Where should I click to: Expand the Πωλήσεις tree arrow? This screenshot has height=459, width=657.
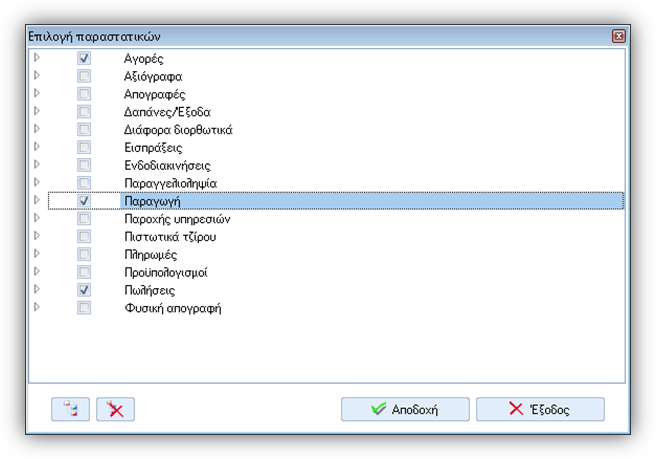pos(37,289)
